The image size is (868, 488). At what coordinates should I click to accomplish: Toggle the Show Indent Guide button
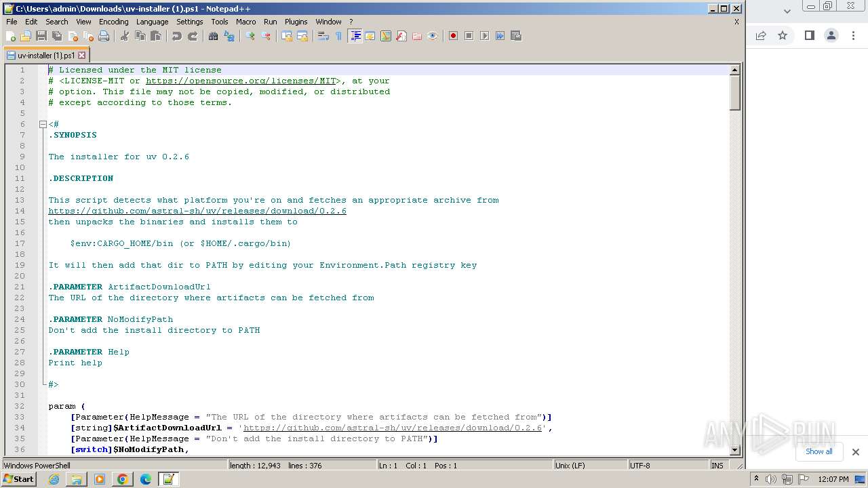pyautogui.click(x=355, y=36)
